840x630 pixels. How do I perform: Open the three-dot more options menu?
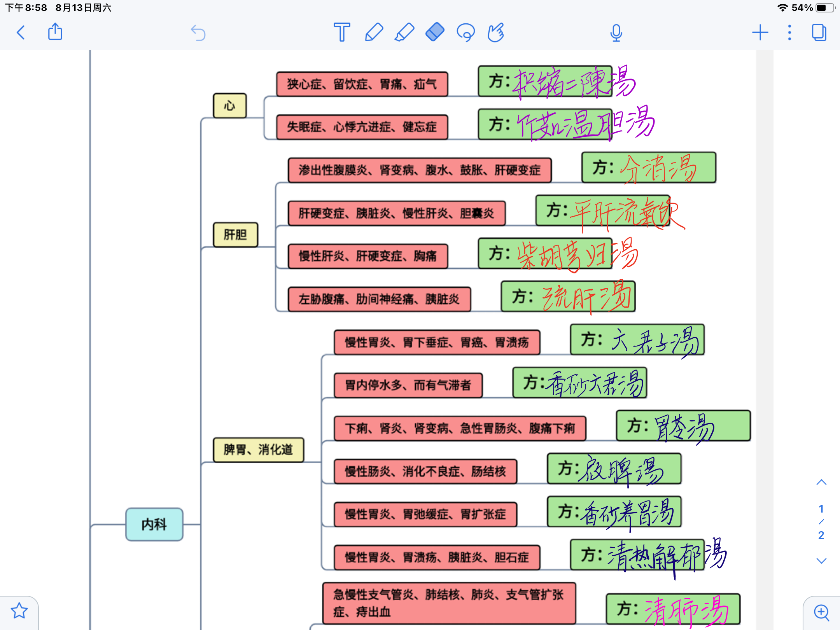[x=789, y=33]
